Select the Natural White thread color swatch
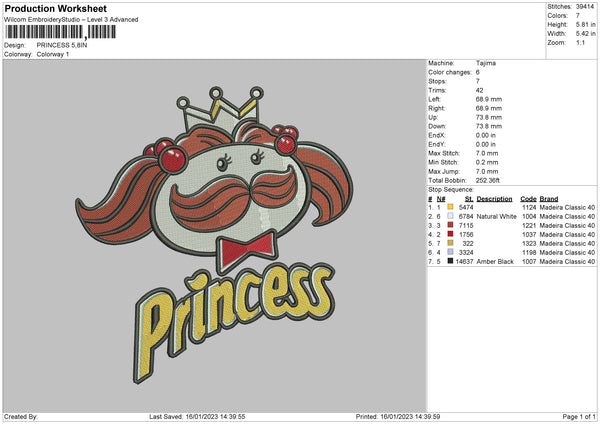 pos(450,216)
